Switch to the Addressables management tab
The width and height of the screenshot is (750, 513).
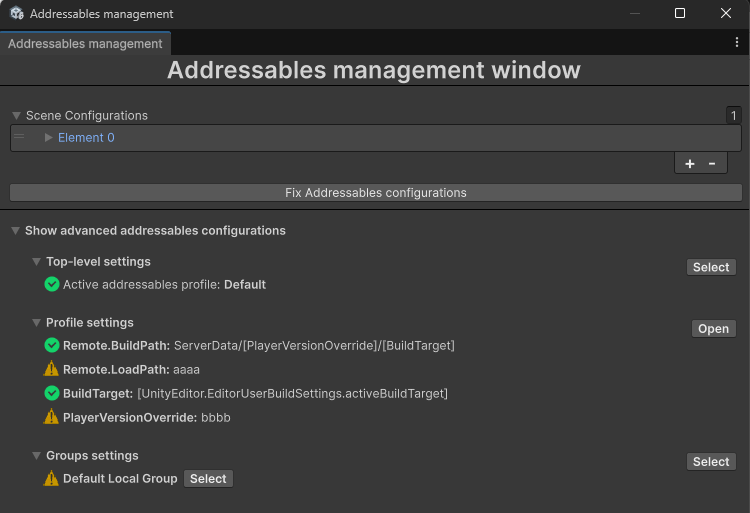(x=85, y=44)
